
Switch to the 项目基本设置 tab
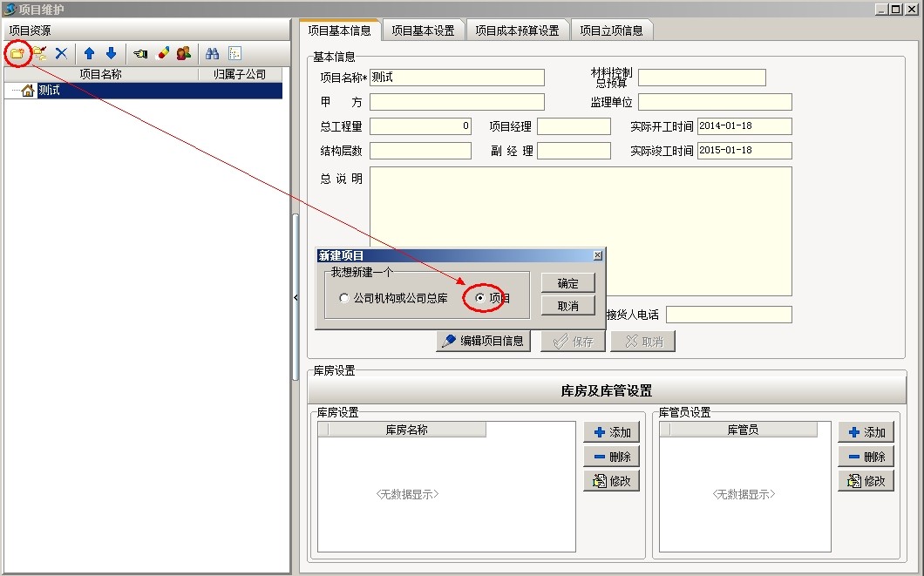point(423,30)
